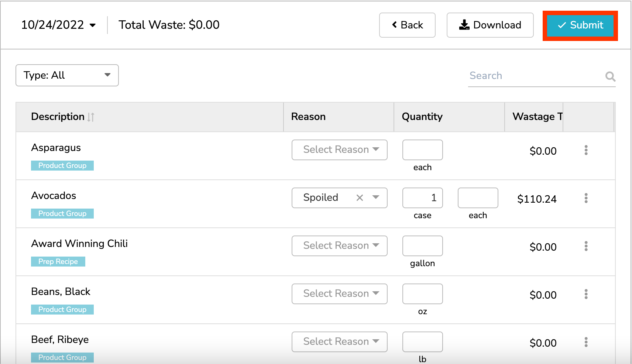Image resolution: width=632 pixels, height=364 pixels.
Task: Open the kebab menu for Beef, Ribeye
Action: tap(586, 343)
